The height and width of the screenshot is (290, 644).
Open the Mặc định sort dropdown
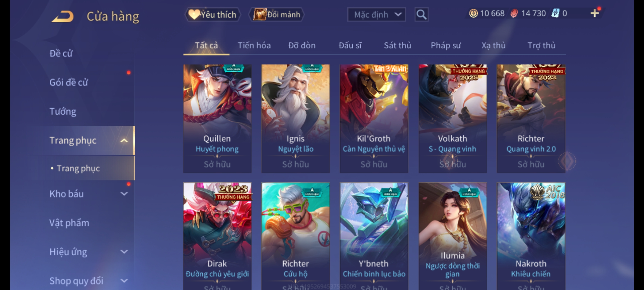coord(376,15)
